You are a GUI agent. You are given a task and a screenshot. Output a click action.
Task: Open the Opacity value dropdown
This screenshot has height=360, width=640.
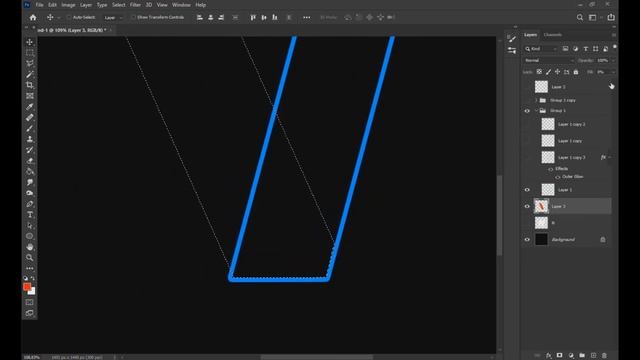point(613,60)
